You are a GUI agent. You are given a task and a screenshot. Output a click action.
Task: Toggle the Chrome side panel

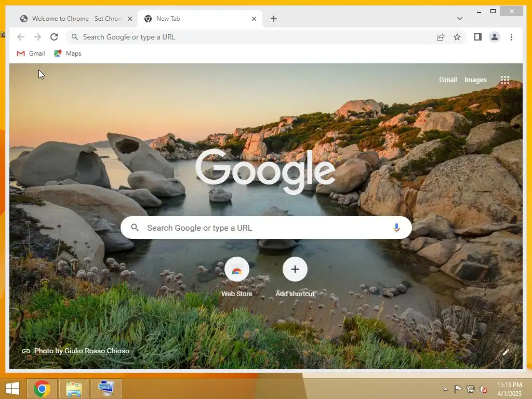coord(478,37)
